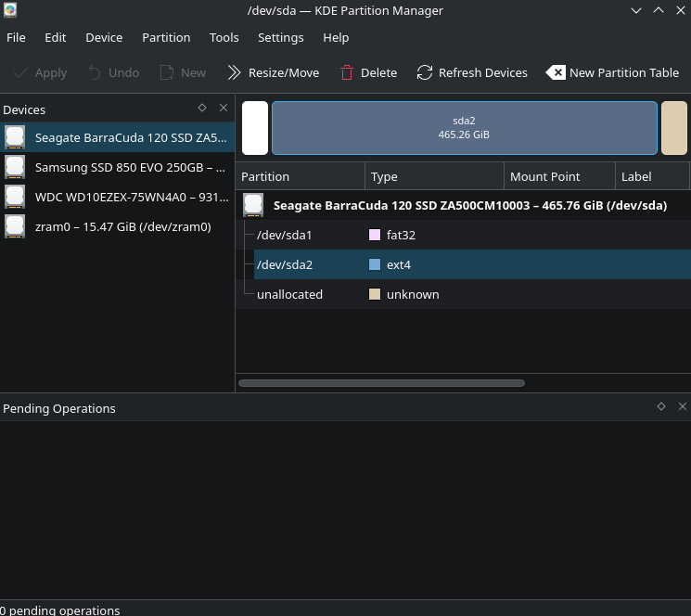Click the ext4 type text
Viewport: 691px width, 616px height.
coord(399,264)
